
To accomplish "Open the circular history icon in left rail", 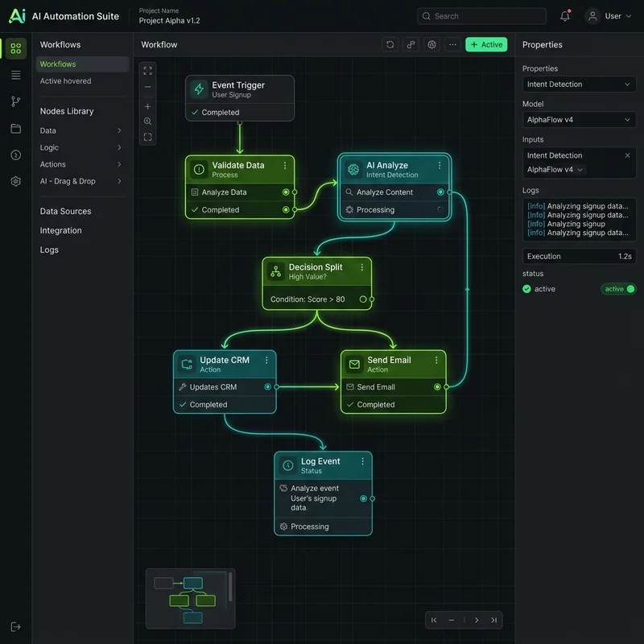I will click(15, 155).
